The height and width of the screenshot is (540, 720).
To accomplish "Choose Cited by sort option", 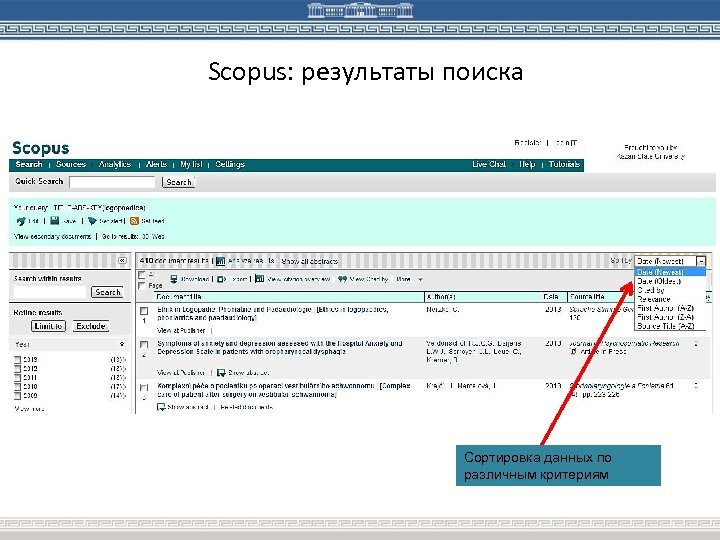I will pyautogui.click(x=670, y=290).
